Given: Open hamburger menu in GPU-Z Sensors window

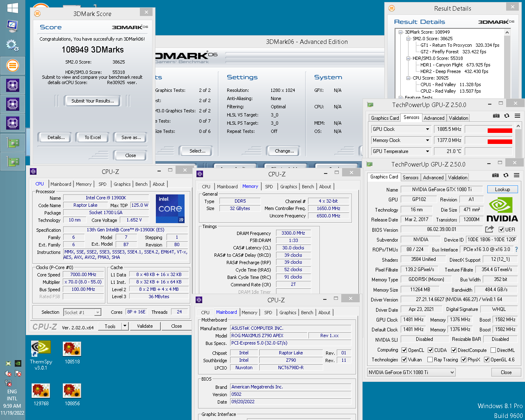Looking at the screenshot, I should coord(517,116).
